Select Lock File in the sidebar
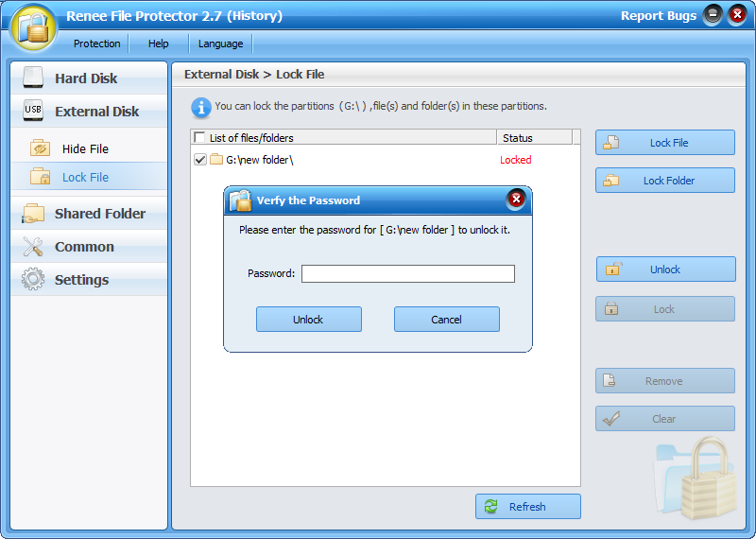This screenshot has width=756, height=539. click(85, 177)
